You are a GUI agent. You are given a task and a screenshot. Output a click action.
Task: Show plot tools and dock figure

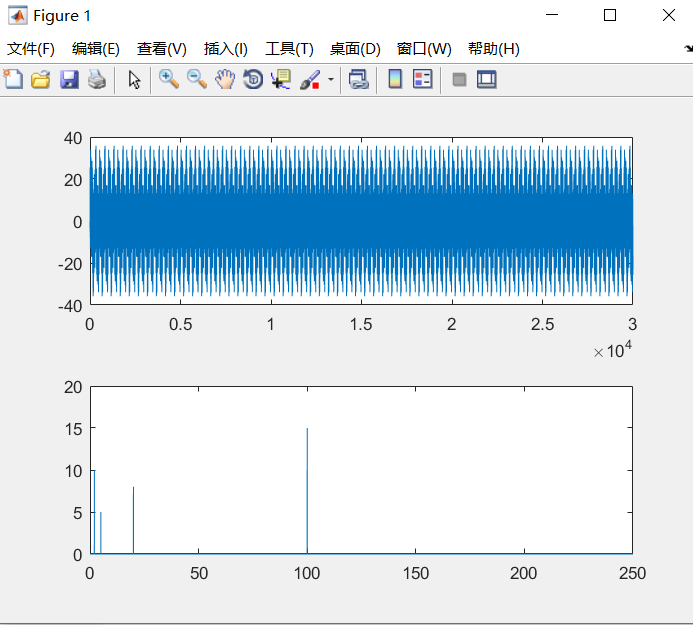point(487,80)
